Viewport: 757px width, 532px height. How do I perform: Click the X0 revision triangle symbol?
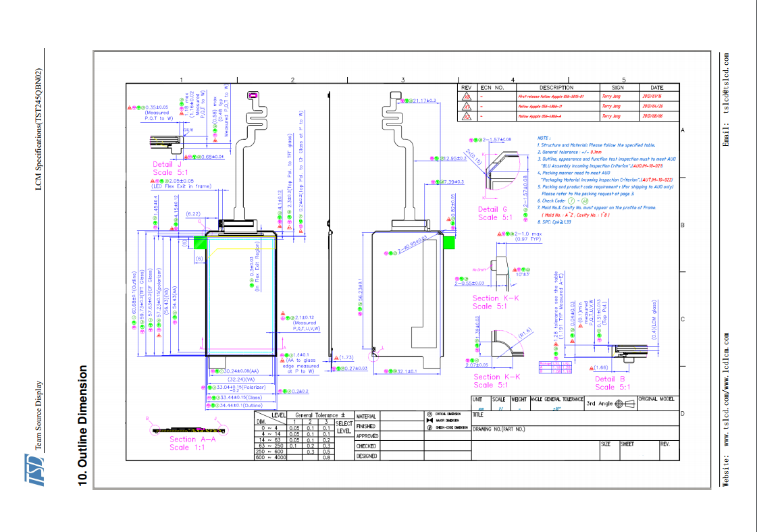pos(466,97)
